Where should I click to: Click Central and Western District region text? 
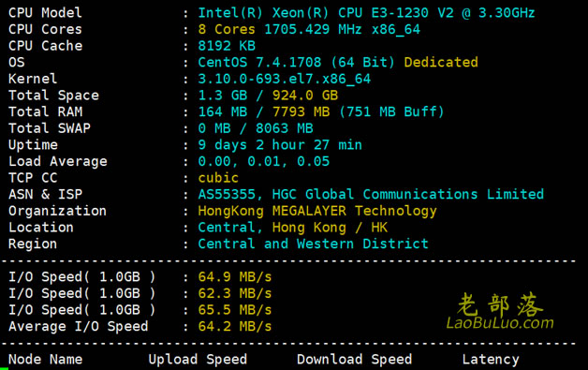tap(313, 244)
